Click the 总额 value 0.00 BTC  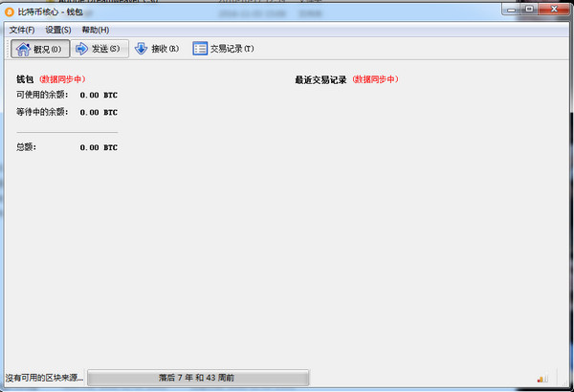pyautogui.click(x=99, y=147)
